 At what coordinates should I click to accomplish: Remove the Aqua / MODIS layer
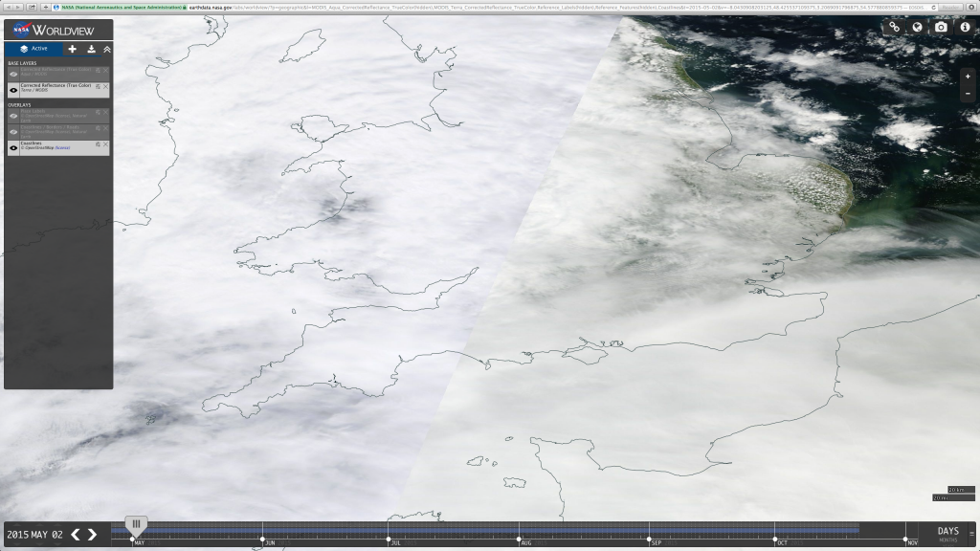point(105,71)
